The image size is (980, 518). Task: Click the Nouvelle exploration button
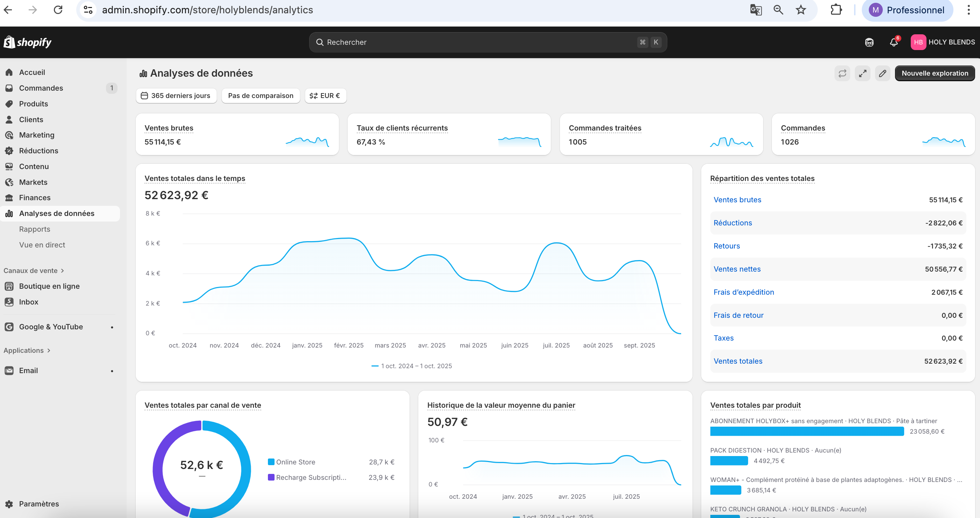pyautogui.click(x=934, y=73)
